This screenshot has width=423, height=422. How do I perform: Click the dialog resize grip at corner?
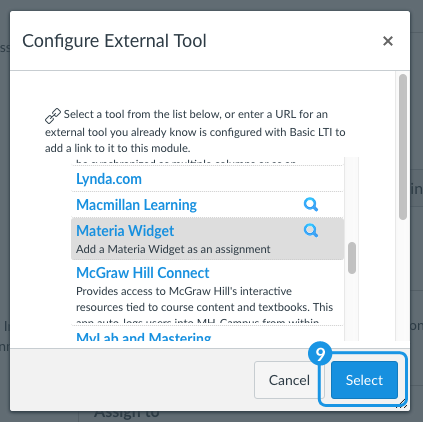click(403, 404)
